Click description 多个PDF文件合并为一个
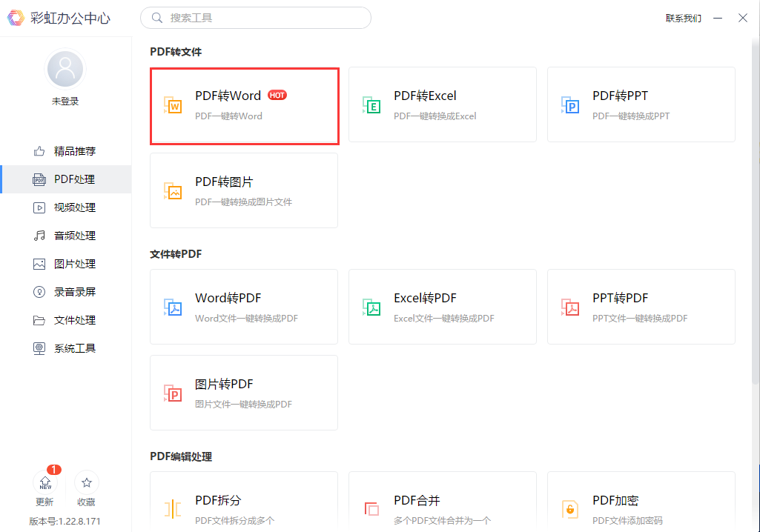 tap(442, 521)
